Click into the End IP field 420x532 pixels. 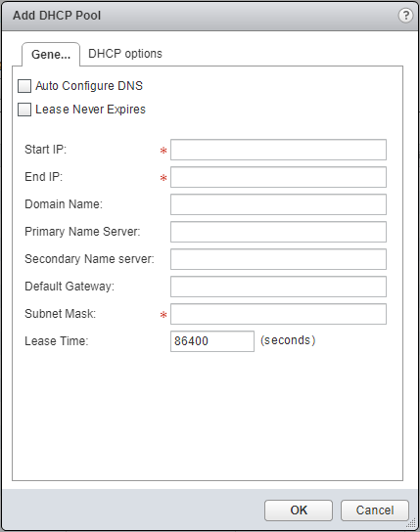coord(278,177)
